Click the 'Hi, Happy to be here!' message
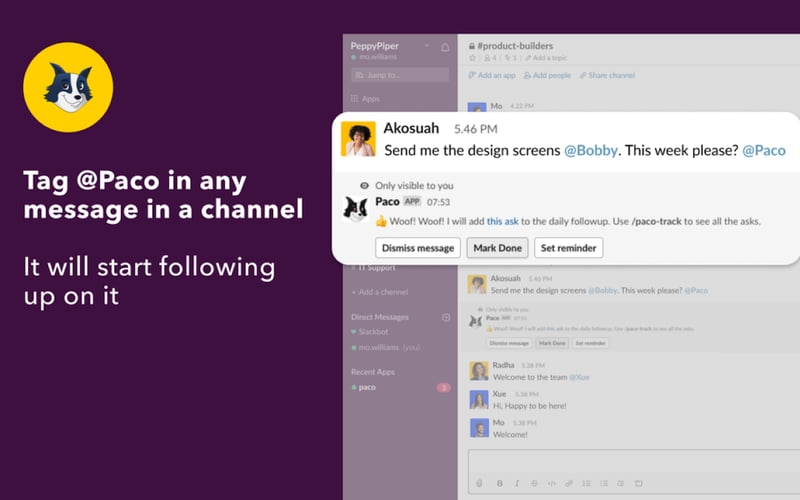Image resolution: width=800 pixels, height=500 pixels. coord(530,406)
